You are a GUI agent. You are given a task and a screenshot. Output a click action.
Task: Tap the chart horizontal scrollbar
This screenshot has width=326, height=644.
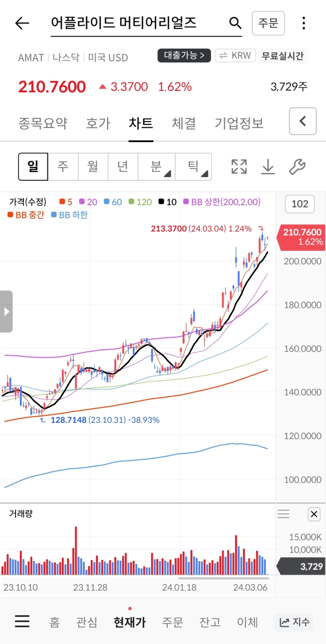(223, 578)
